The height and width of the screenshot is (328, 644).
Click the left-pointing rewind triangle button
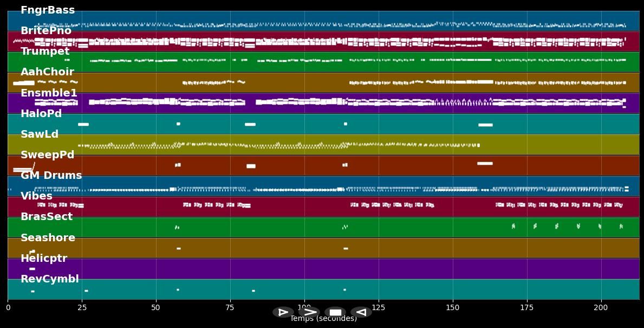[361, 312]
